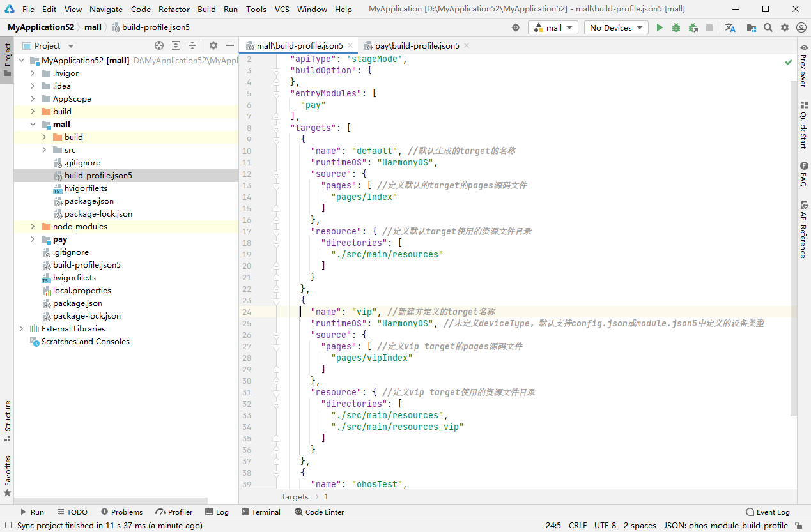Toggle the Project tool window button
811x532 pixels.
[8, 59]
